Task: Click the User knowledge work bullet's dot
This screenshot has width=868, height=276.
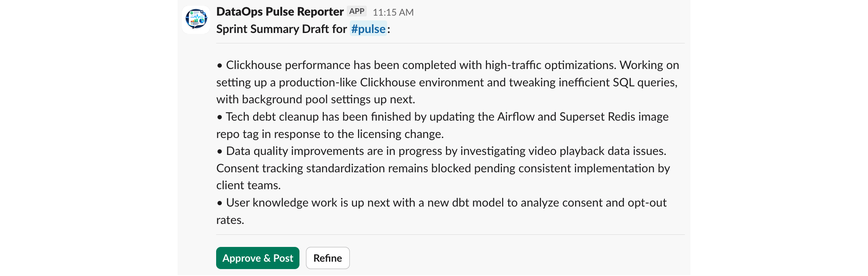Action: pos(220,203)
